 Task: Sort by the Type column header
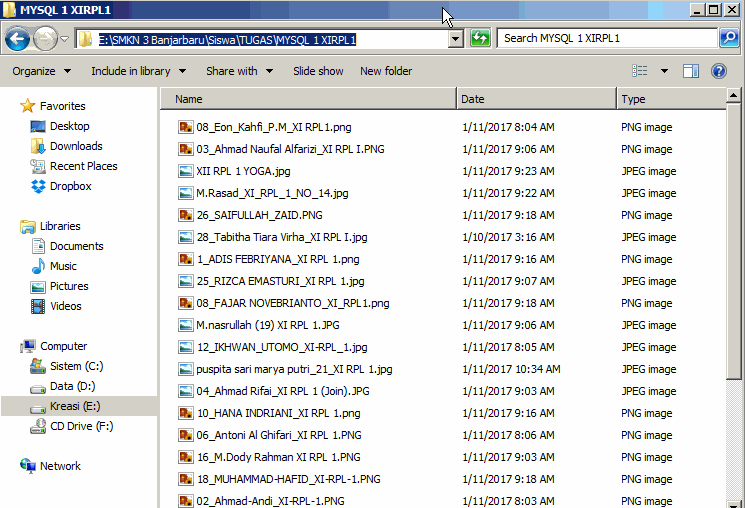click(x=671, y=99)
